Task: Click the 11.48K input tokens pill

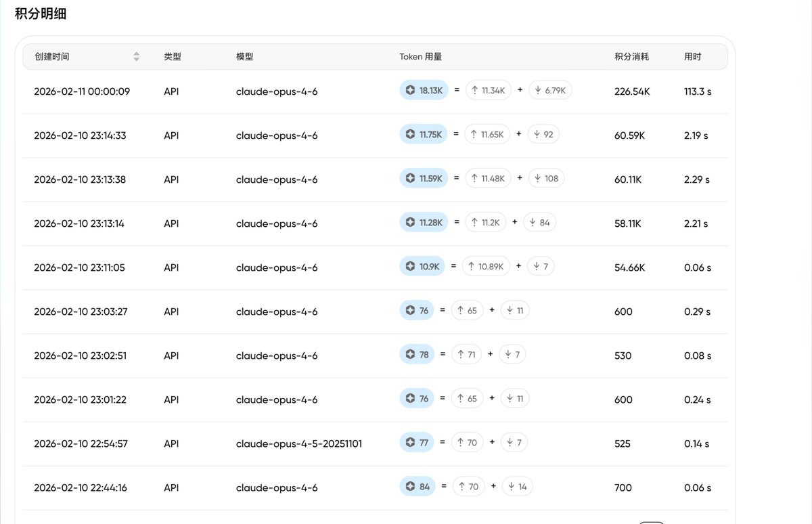Action: click(x=489, y=179)
